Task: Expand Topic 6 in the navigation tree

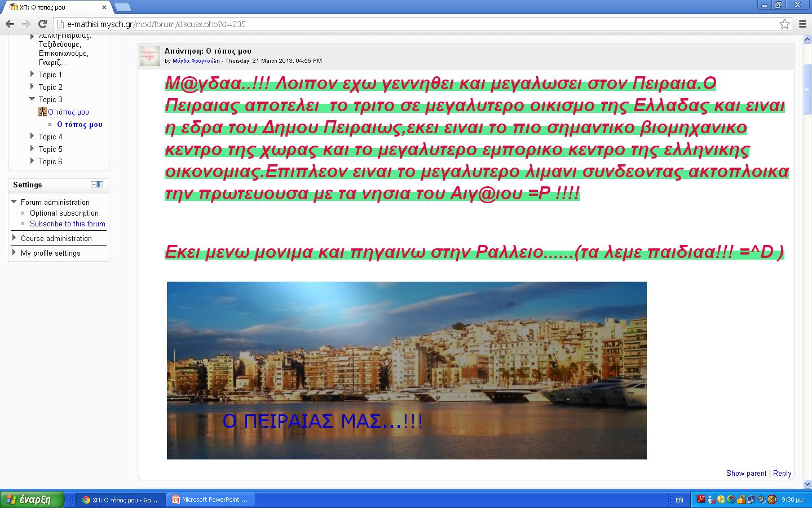Action: (x=32, y=161)
